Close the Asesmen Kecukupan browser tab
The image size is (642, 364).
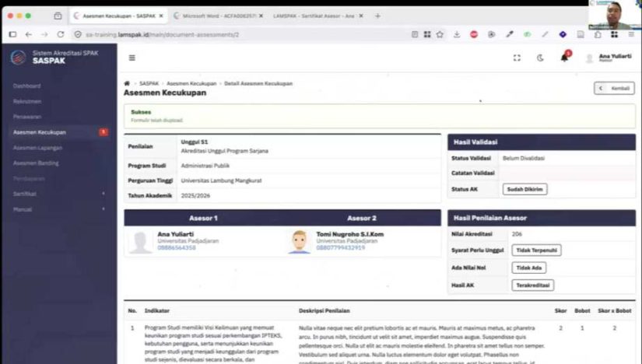pyautogui.click(x=161, y=16)
